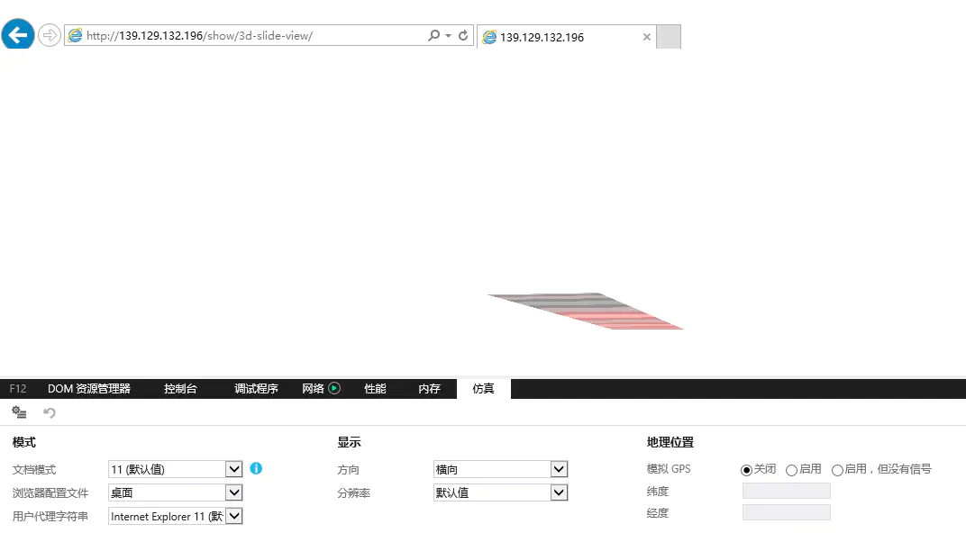Switch to the 控制台 tab
966x560 pixels.
pyautogui.click(x=180, y=388)
